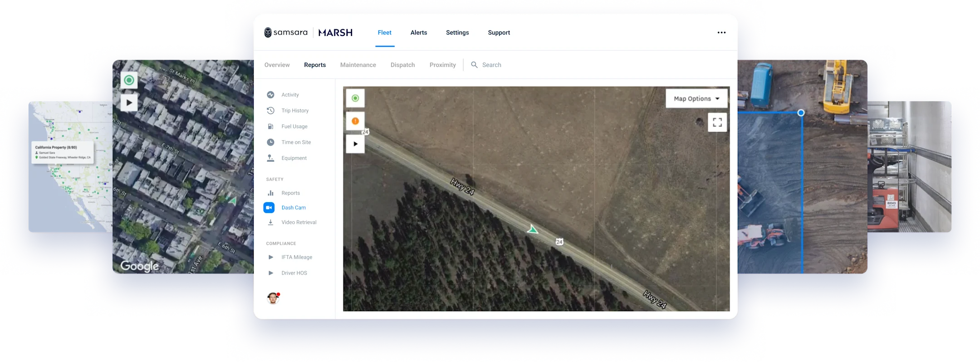Click the California Property tooltip on left map
980x362 pixels.
63,152
